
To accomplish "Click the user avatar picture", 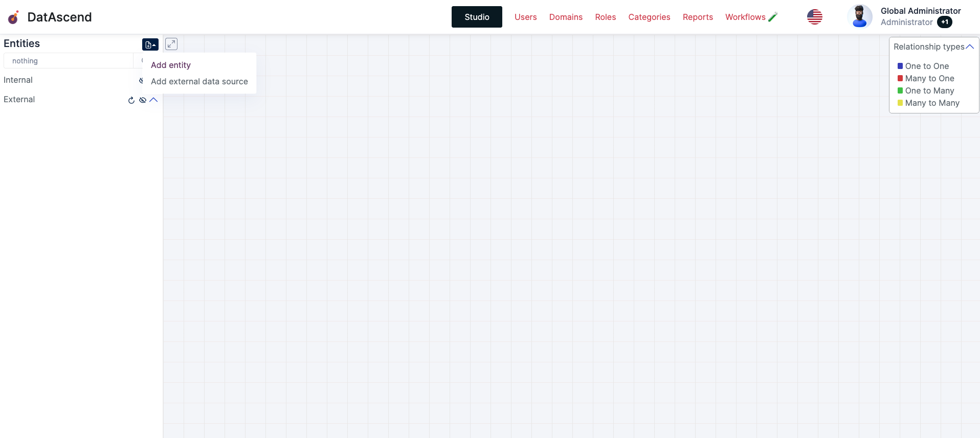I will pyautogui.click(x=860, y=16).
